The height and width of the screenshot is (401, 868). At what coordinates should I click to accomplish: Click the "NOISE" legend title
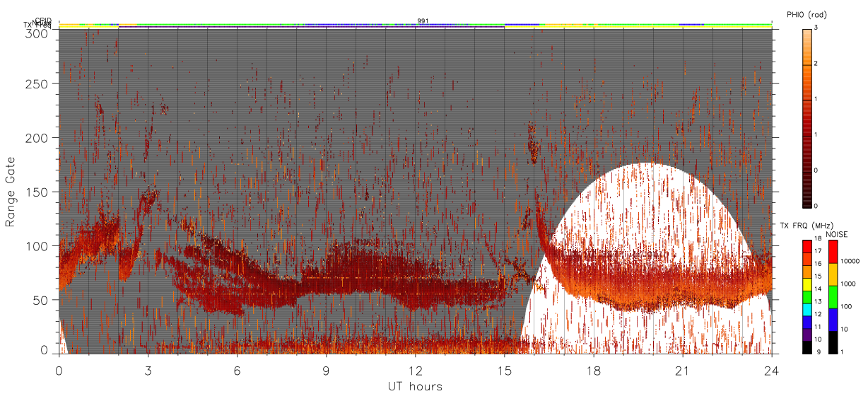(837, 234)
